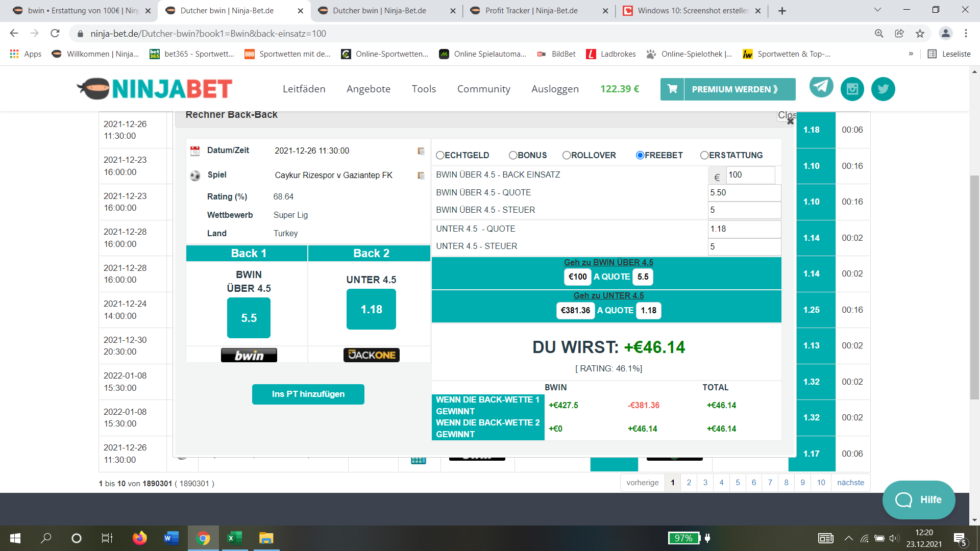Click Ausloggen in the navigation
The height and width of the screenshot is (551, 980).
point(555,89)
